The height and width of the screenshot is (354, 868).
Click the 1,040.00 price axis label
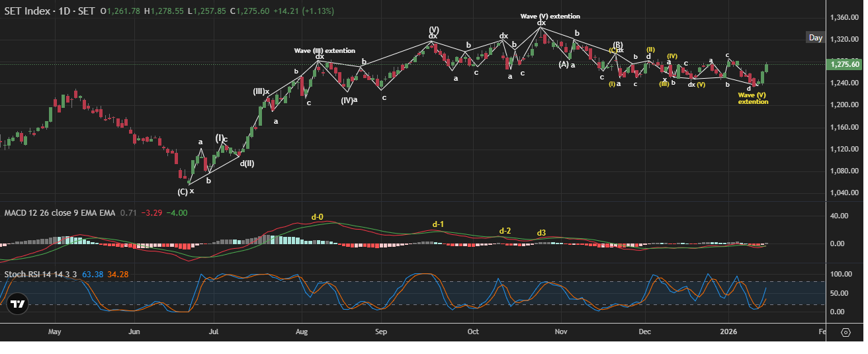844,193
